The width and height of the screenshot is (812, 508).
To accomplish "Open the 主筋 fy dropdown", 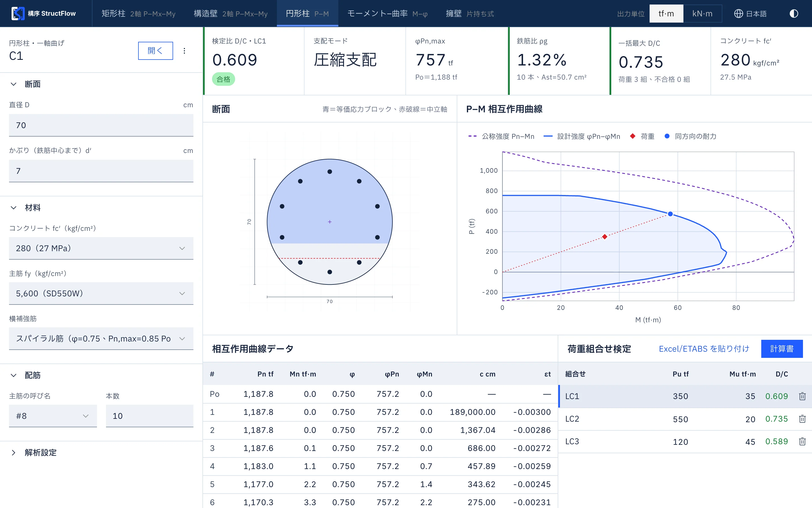I will pyautogui.click(x=101, y=293).
